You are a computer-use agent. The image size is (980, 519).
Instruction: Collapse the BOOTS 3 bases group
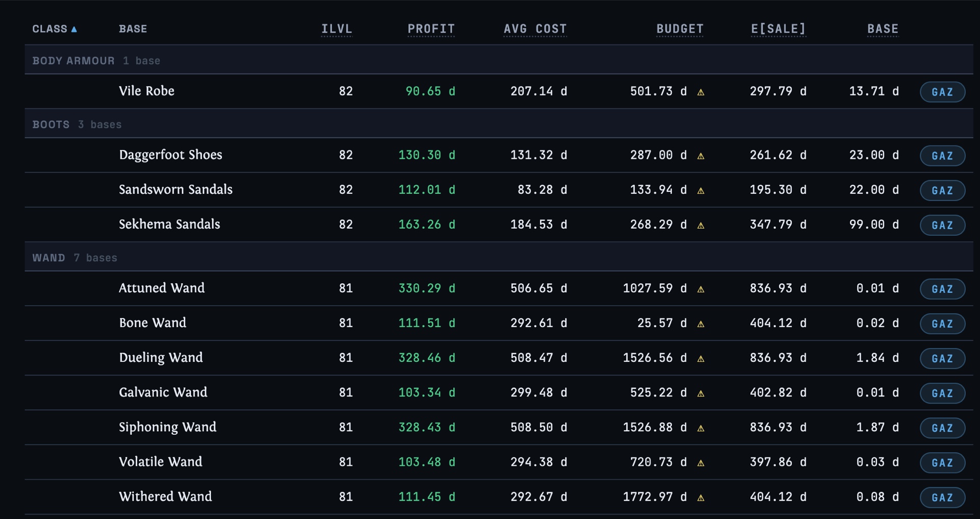pos(499,124)
